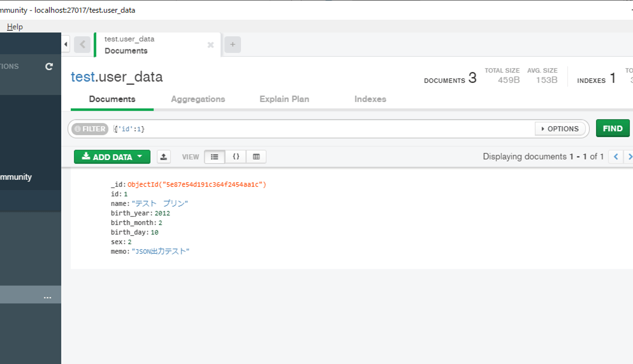Open a new tab with plus button

[x=233, y=45]
